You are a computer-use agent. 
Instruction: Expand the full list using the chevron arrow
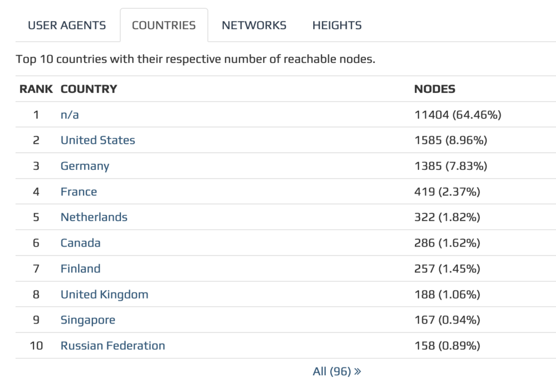point(356,371)
